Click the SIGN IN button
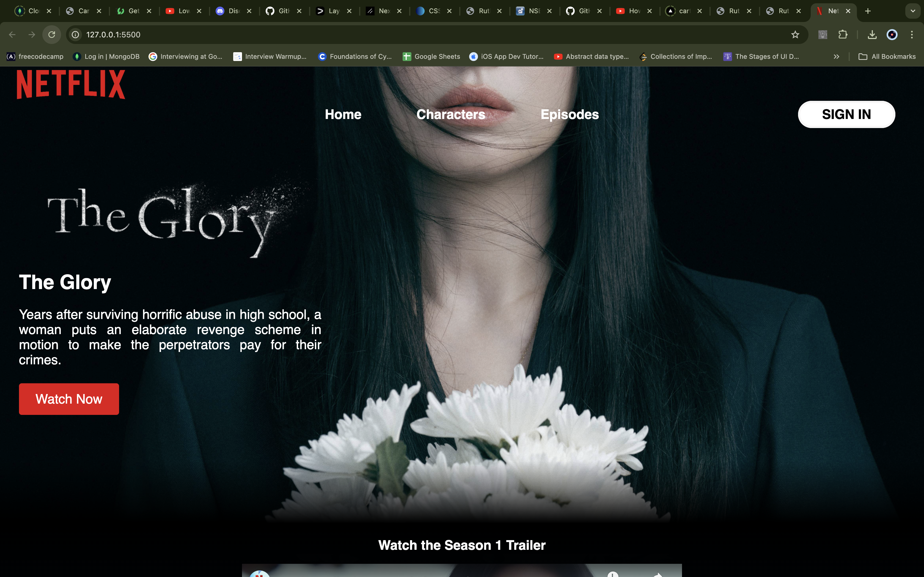 846,114
